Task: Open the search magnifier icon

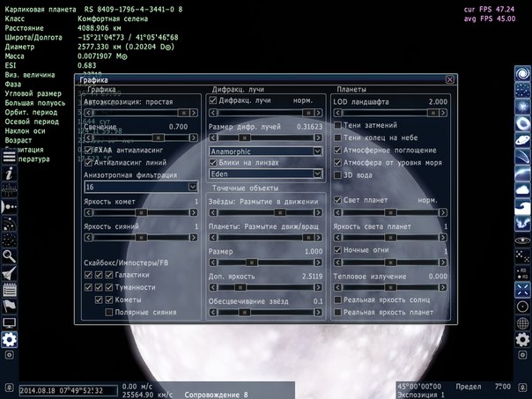Action: point(9,256)
